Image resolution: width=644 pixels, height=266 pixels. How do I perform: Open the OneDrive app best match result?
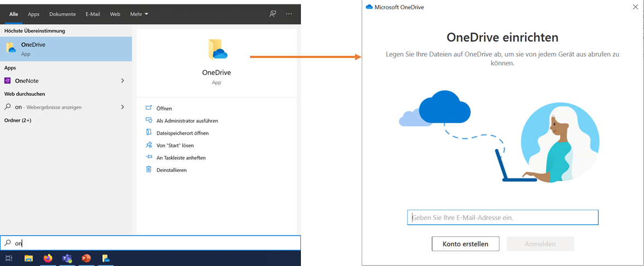click(66, 49)
